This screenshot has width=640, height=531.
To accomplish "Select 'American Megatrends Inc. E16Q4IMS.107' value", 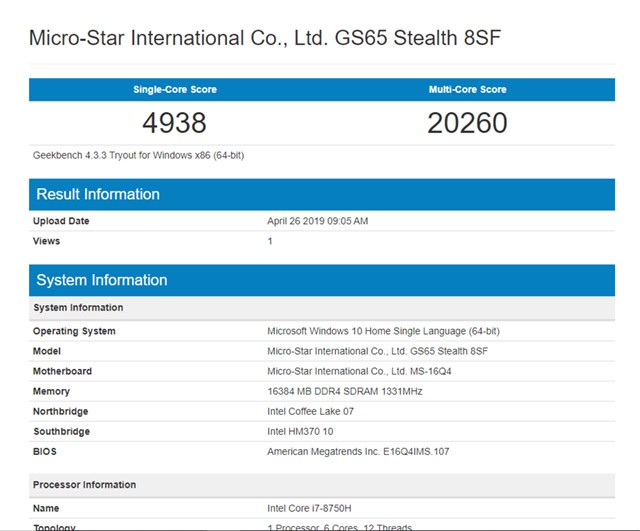I will coord(358,451).
